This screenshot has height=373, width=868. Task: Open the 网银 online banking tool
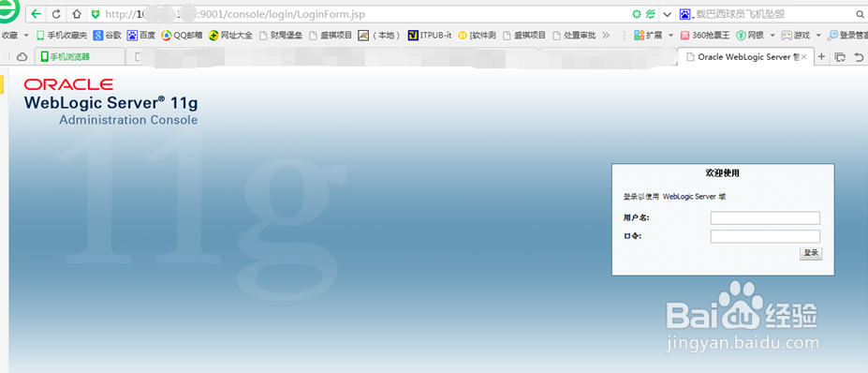[x=750, y=36]
